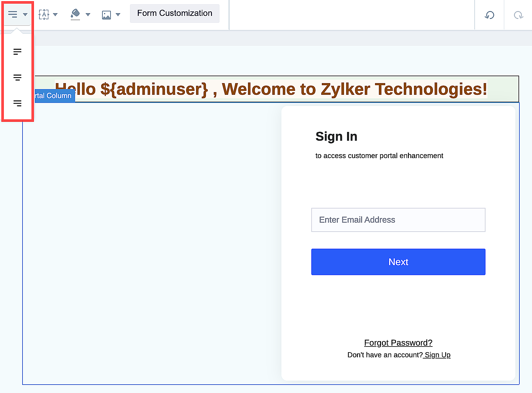Click the paint bucket fill icon

75,14
